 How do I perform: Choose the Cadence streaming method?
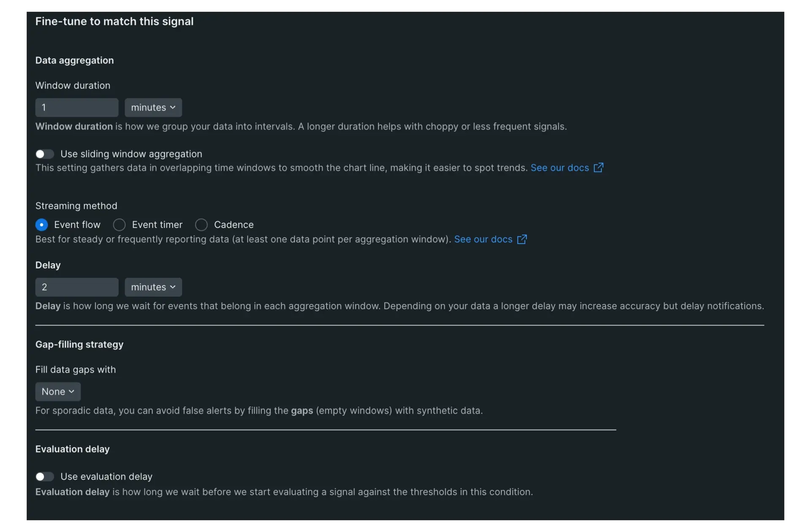201,225
